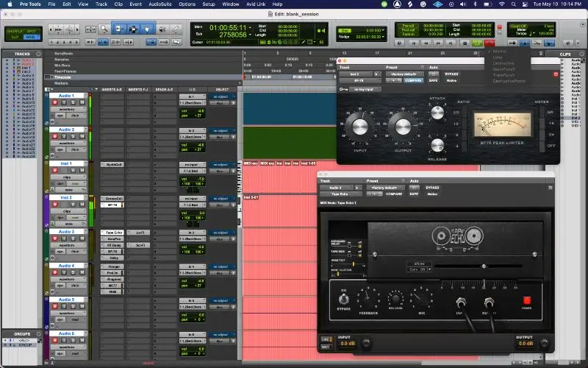Viewport: 588px width, 368px height.
Task: Open the BF-76 factory default preset dropdown
Action: tap(404, 74)
